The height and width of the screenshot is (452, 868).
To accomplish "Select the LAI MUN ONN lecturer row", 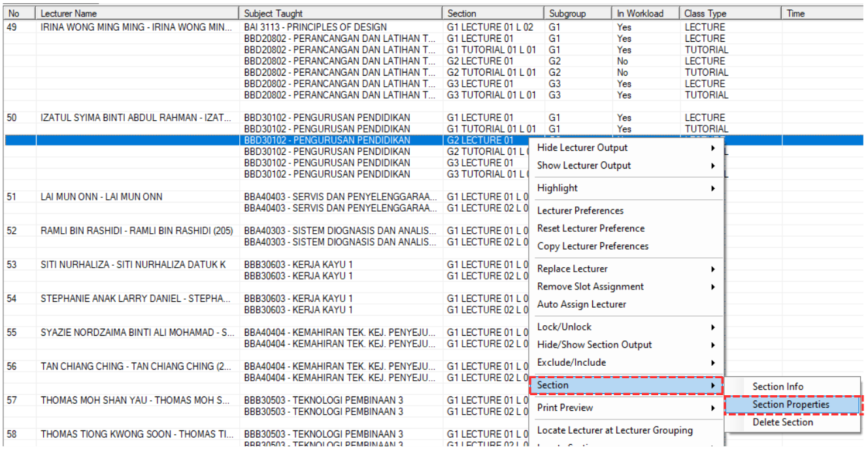I will click(x=101, y=197).
